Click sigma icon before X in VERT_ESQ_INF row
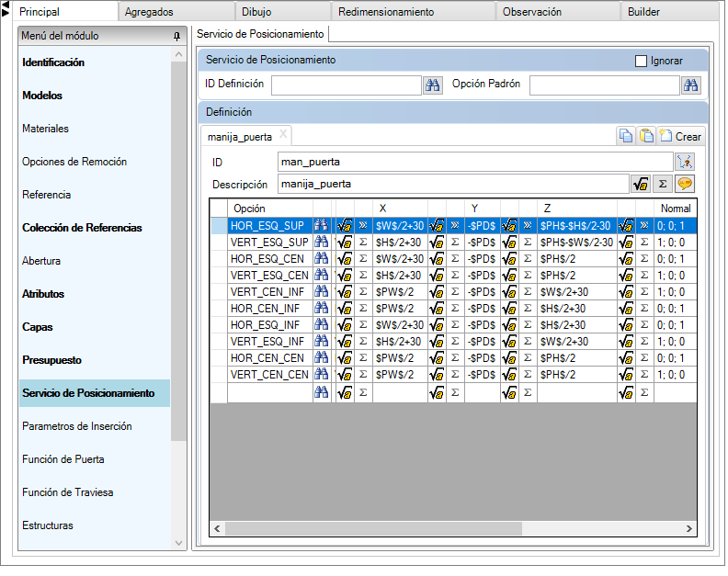The image size is (728, 576). [x=363, y=342]
